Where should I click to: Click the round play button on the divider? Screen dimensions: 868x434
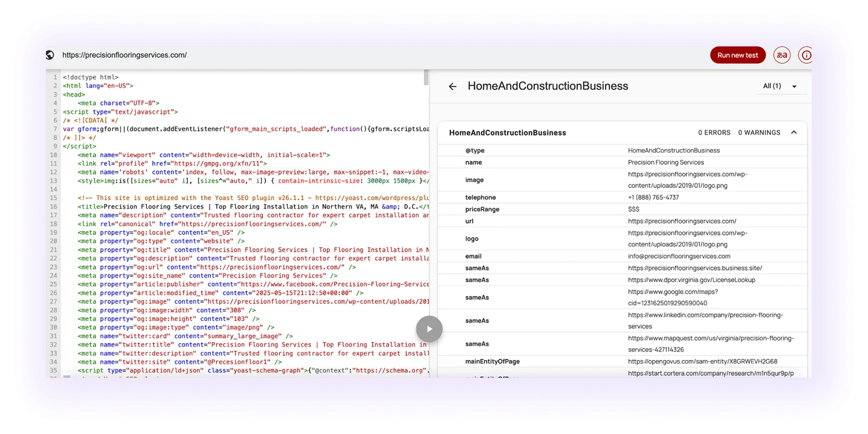tap(429, 329)
